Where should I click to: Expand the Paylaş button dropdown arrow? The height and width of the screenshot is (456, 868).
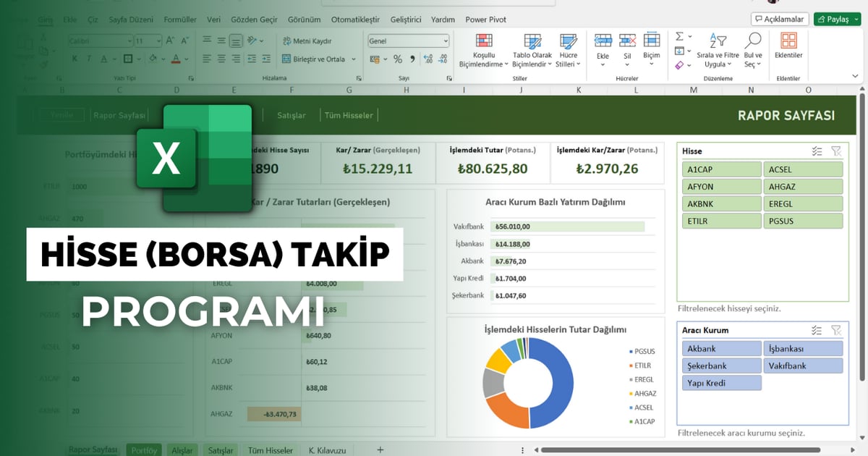(x=856, y=19)
